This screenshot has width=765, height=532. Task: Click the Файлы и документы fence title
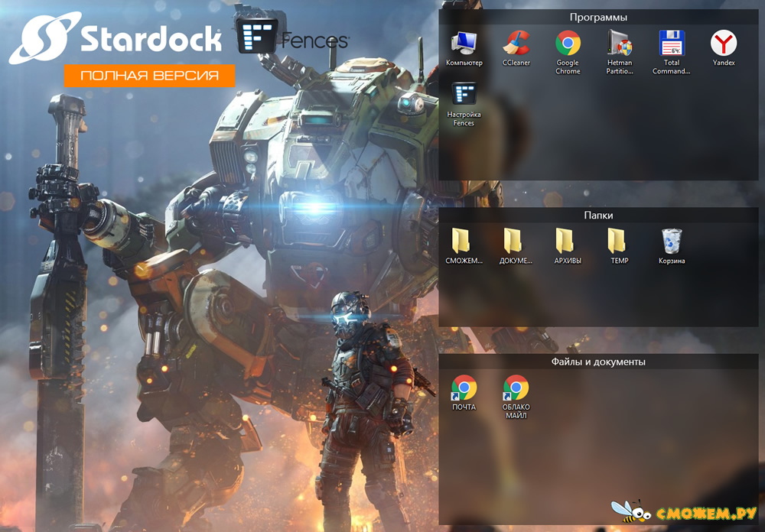599,362
